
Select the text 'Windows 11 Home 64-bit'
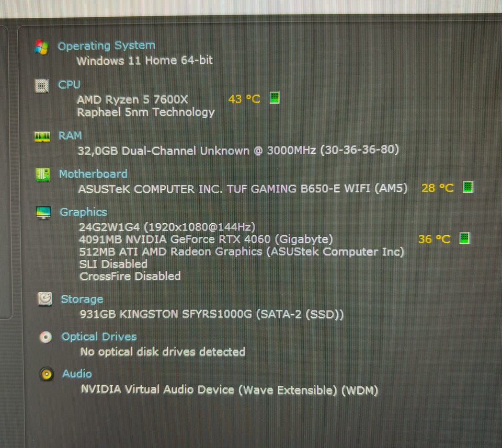click(x=145, y=61)
